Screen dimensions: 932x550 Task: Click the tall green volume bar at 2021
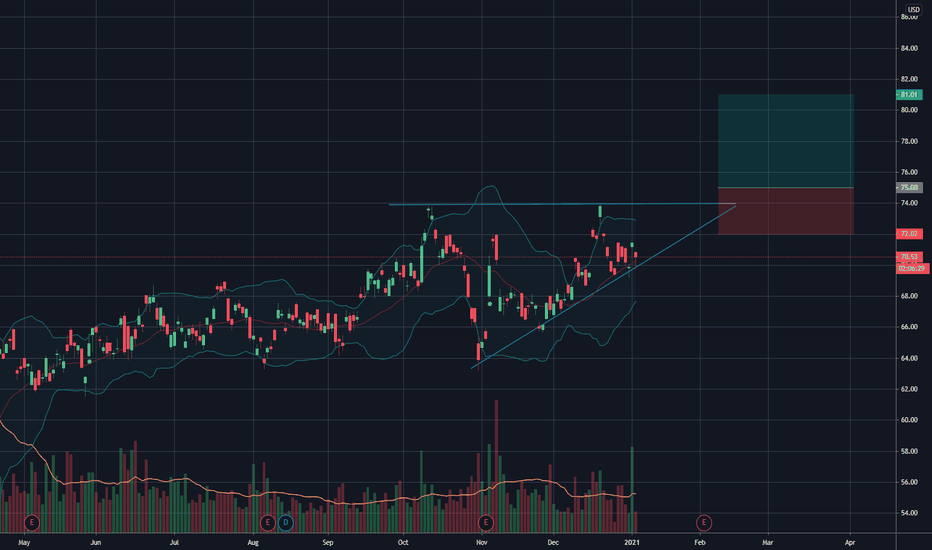(632, 489)
